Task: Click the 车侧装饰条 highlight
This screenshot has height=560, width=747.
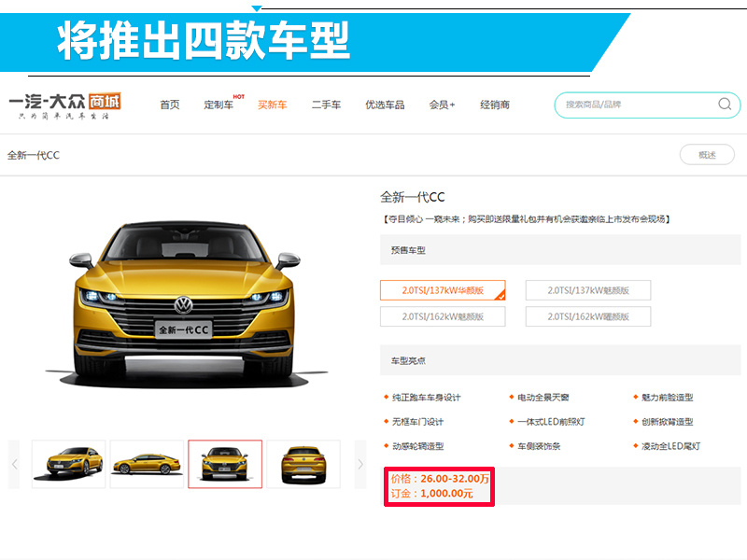Action: coord(539,446)
